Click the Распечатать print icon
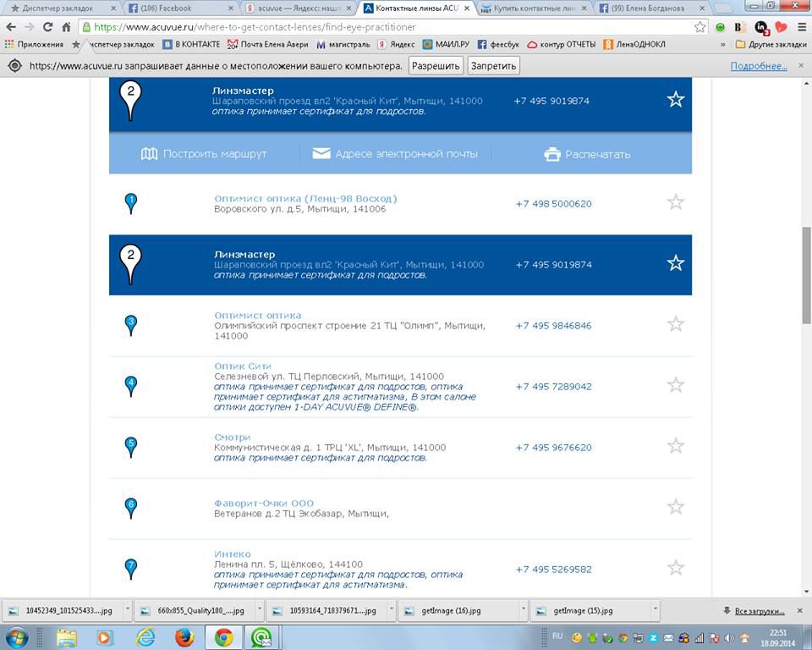 [x=552, y=154]
